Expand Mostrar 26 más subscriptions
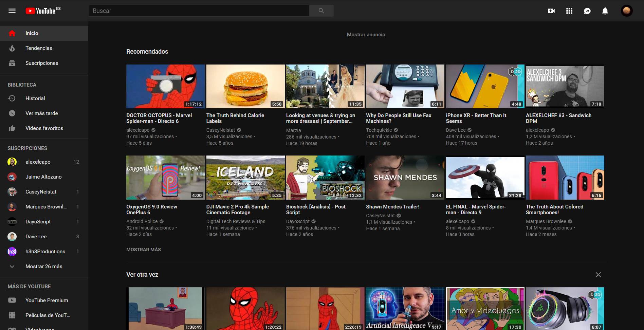The image size is (644, 330). 44,267
